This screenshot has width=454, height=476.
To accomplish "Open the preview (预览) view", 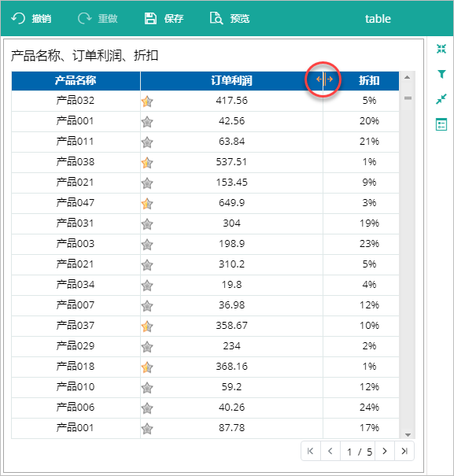I will [230, 19].
